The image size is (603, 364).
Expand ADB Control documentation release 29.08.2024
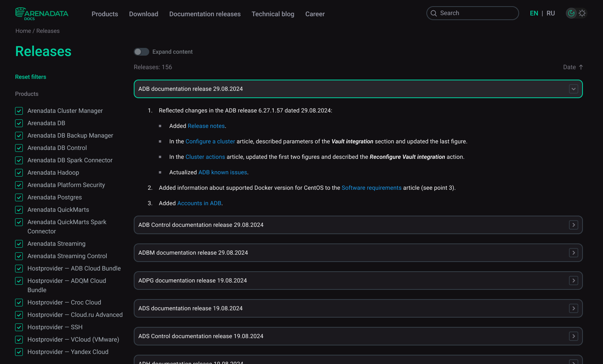pyautogui.click(x=573, y=225)
